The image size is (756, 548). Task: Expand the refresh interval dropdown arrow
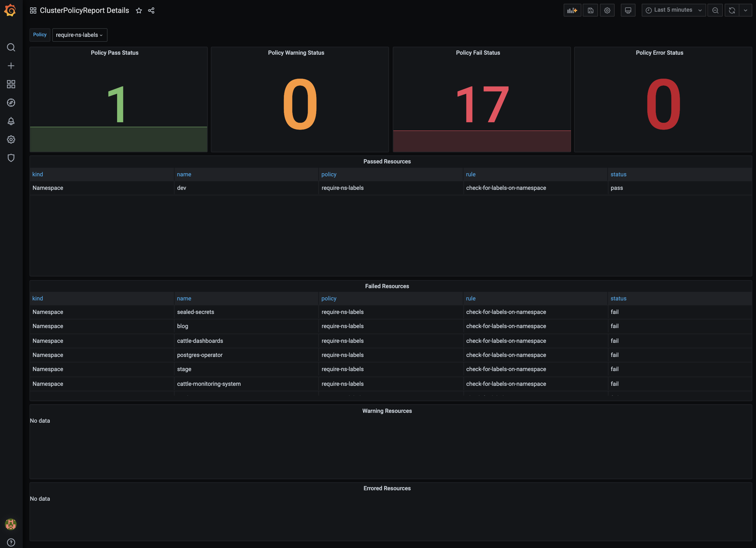746,10
